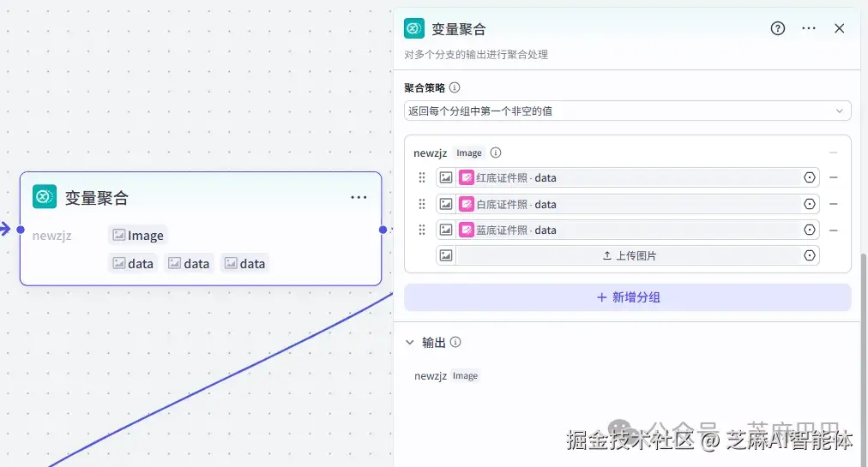Image resolution: width=868 pixels, height=467 pixels.
Task: Open the canvas node's three-dot menu
Action: click(359, 197)
